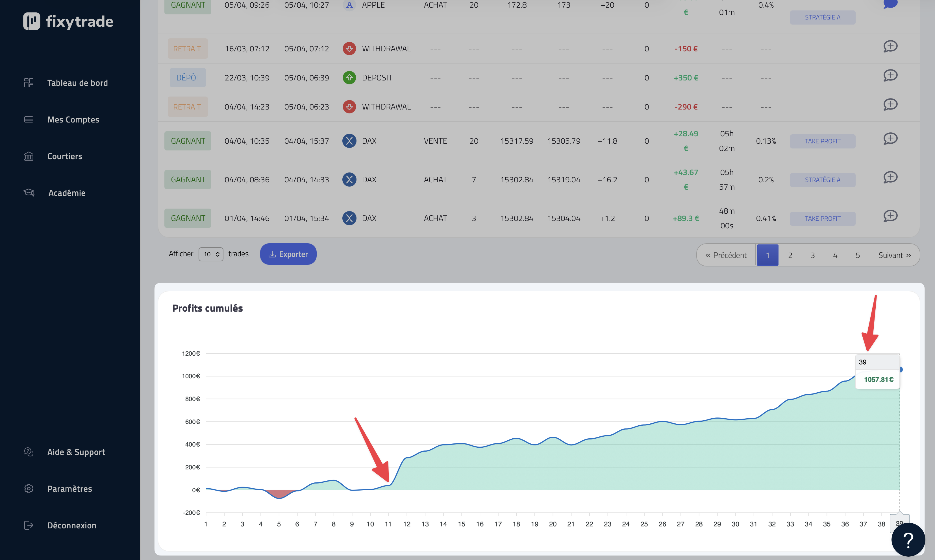The height and width of the screenshot is (560, 935).
Task: Click the Courtiers bank icon
Action: 29,156
